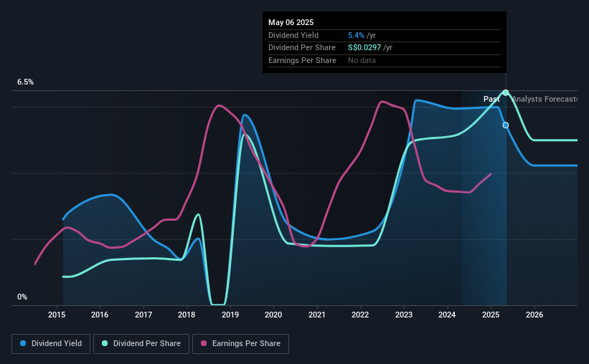Toggle the Earnings Per Share legend button
The height and width of the screenshot is (364, 589).
[240, 344]
